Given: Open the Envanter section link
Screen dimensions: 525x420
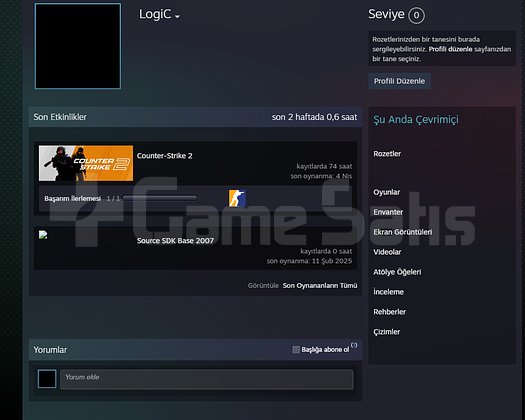Looking at the screenshot, I should point(388,212).
